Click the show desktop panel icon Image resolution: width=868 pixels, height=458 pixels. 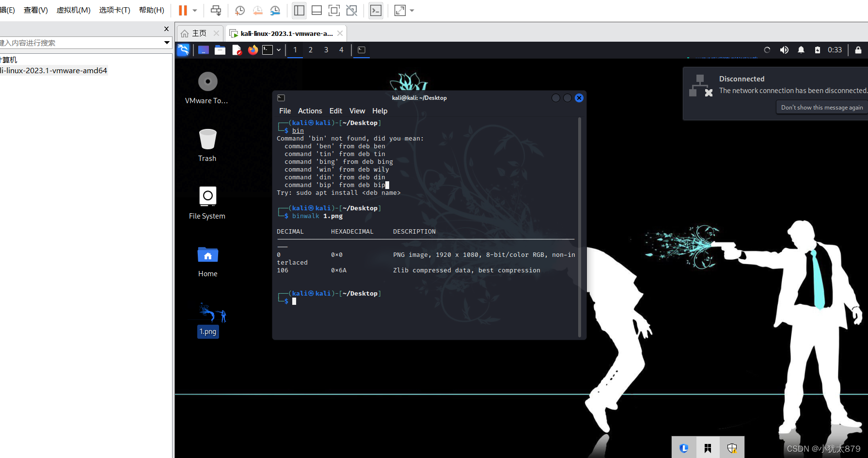tap(204, 50)
